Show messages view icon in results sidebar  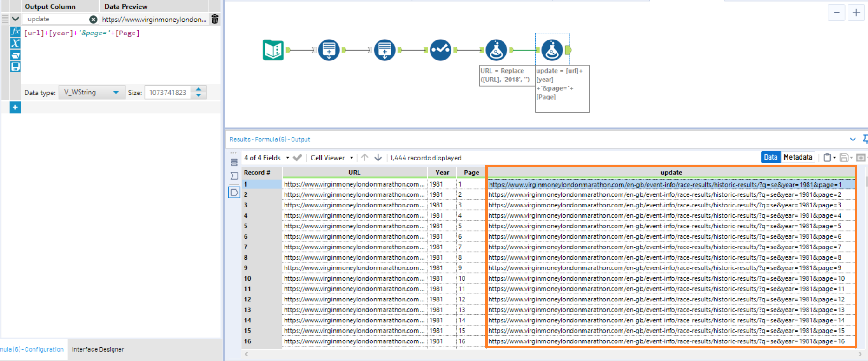(234, 162)
